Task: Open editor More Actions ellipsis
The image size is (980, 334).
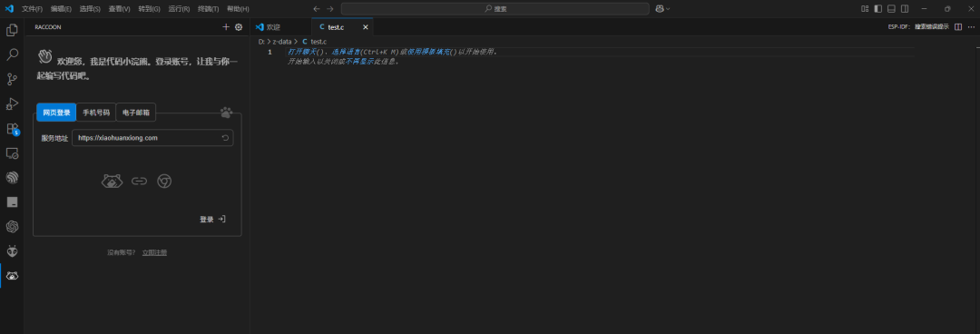Action: click(x=971, y=27)
